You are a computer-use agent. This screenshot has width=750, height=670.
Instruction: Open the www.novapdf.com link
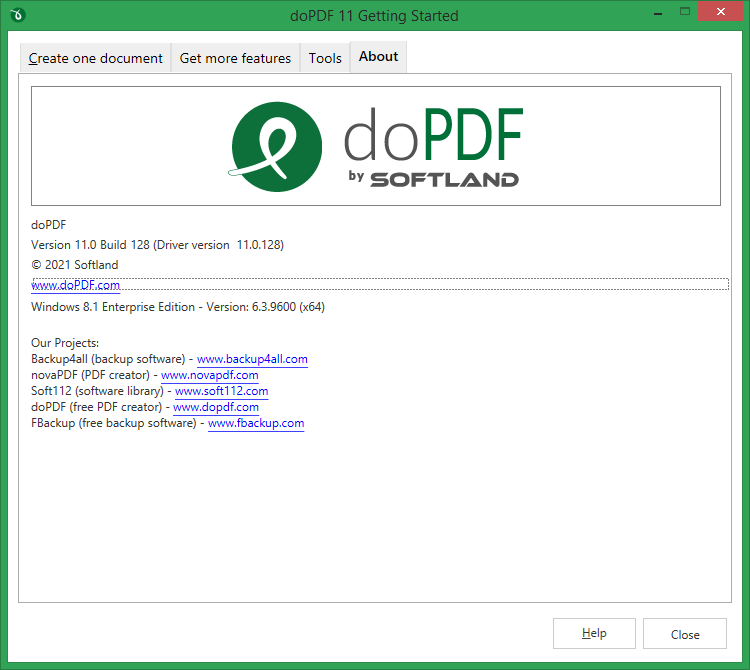[x=210, y=375]
